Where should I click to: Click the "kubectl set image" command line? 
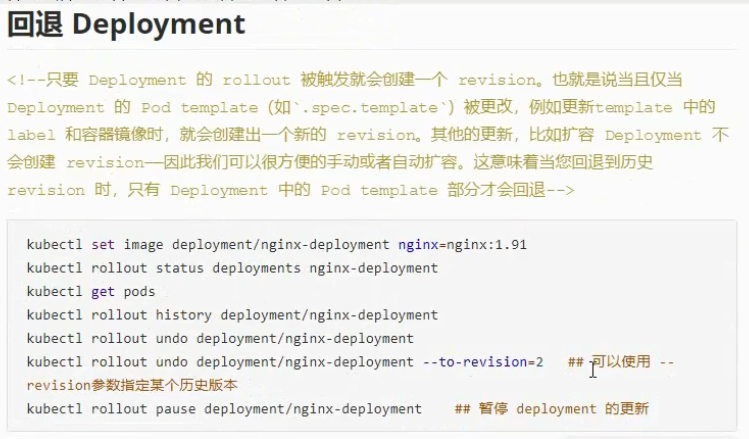click(x=277, y=245)
